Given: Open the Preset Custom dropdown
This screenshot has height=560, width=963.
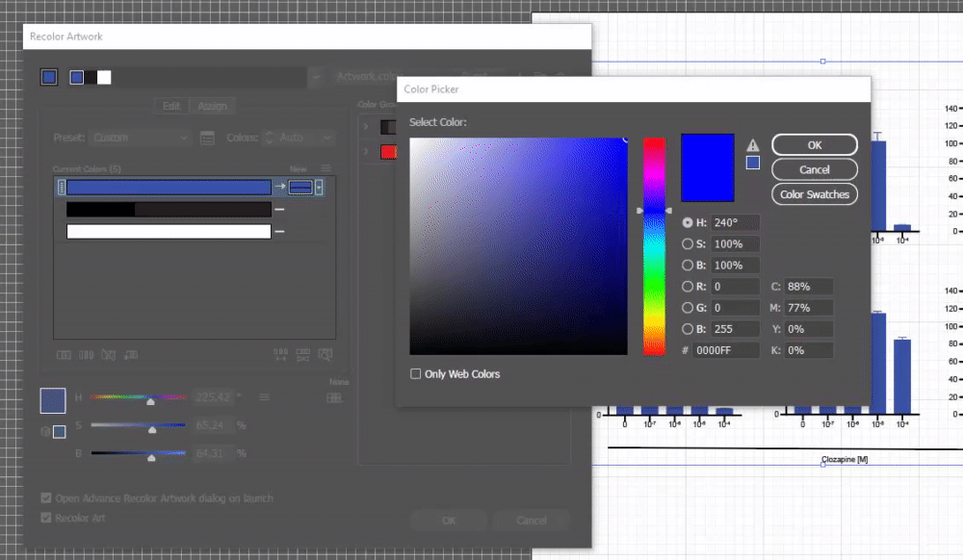Looking at the screenshot, I should [141, 138].
